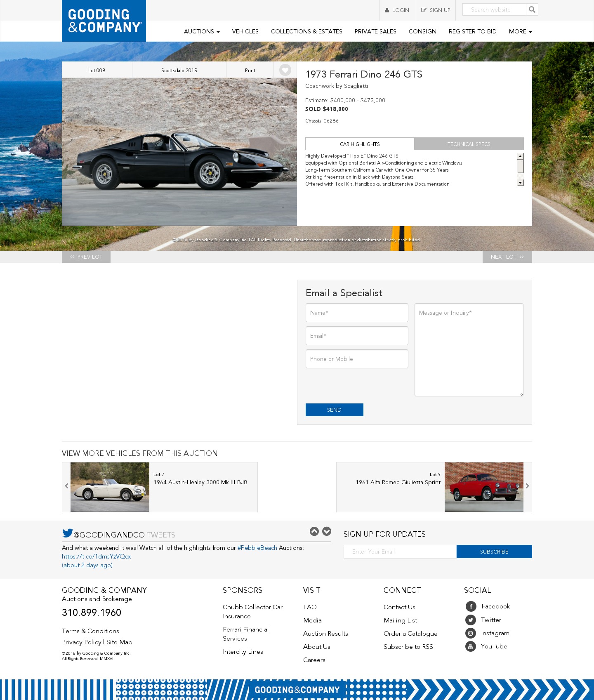Open Vehicles menu item
This screenshot has height=700, width=594.
pyautogui.click(x=245, y=31)
